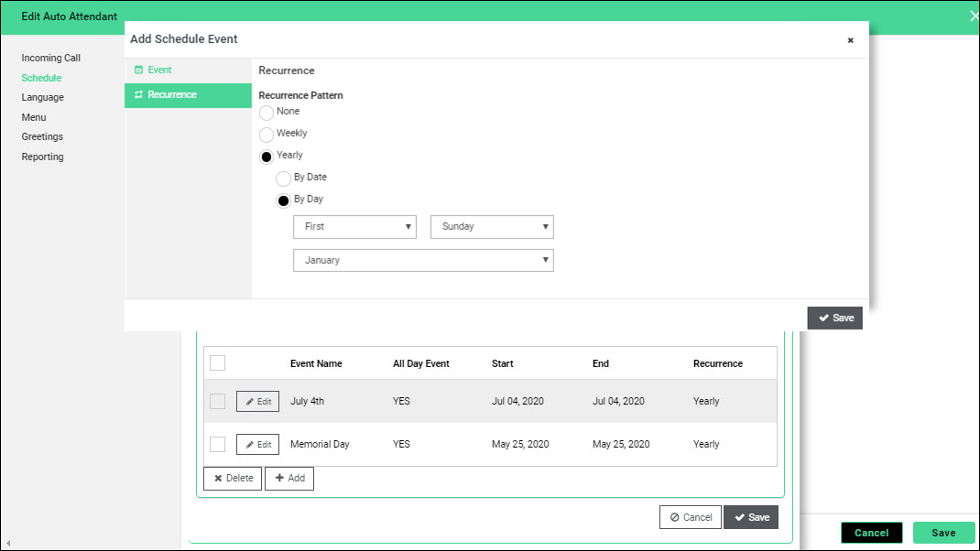Close the Add Schedule Event dialog

click(x=850, y=40)
